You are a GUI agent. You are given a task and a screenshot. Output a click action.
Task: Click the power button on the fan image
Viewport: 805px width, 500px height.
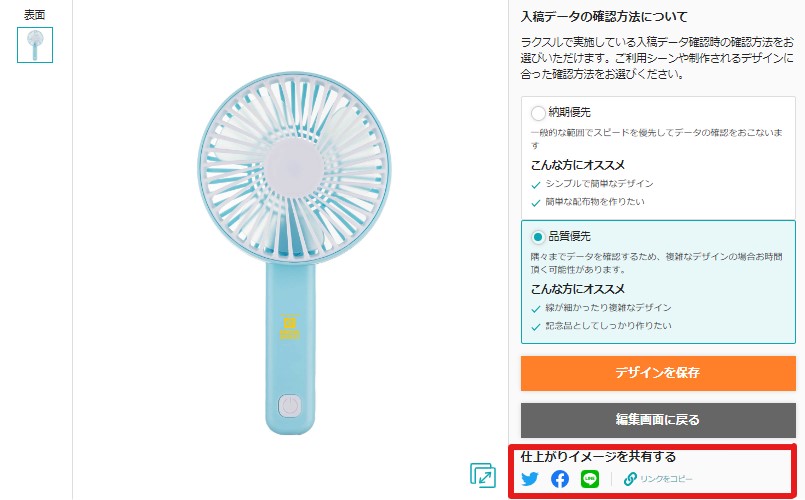tap(290, 407)
